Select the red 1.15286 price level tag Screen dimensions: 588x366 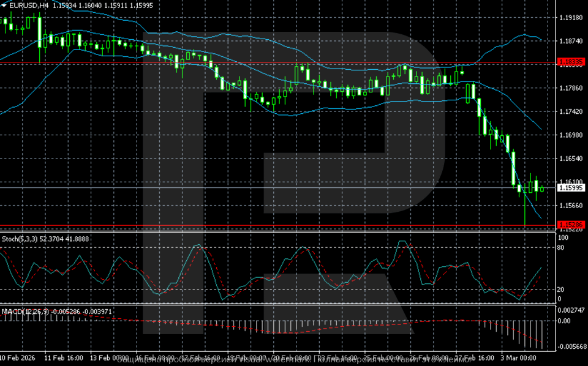pyautogui.click(x=571, y=225)
